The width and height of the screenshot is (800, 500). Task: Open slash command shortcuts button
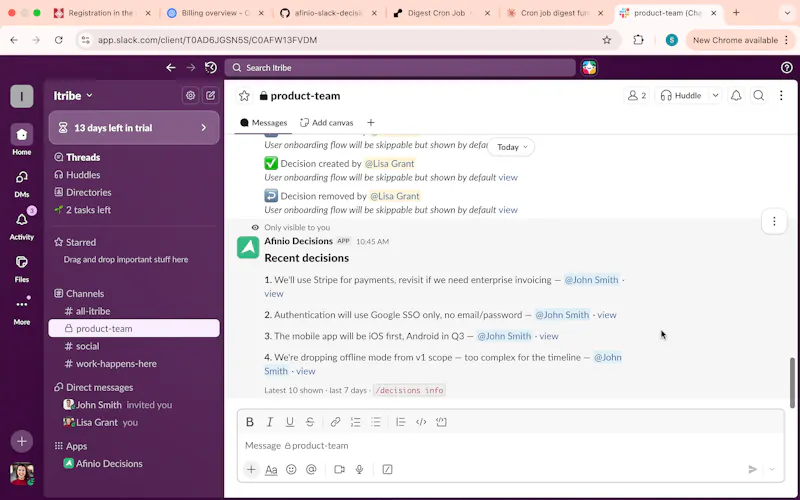pyautogui.click(x=387, y=469)
